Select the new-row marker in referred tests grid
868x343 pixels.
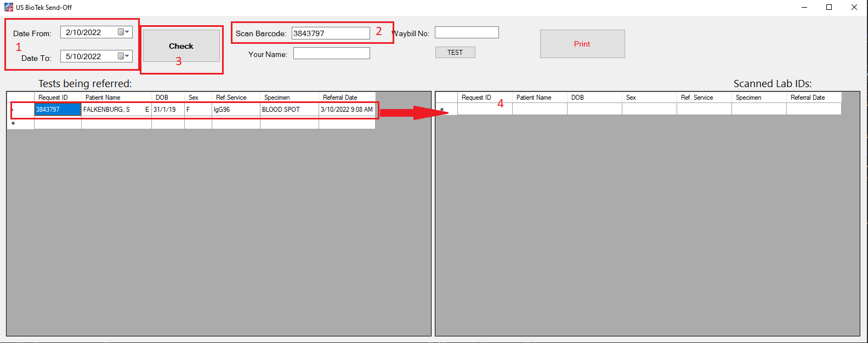(21, 124)
